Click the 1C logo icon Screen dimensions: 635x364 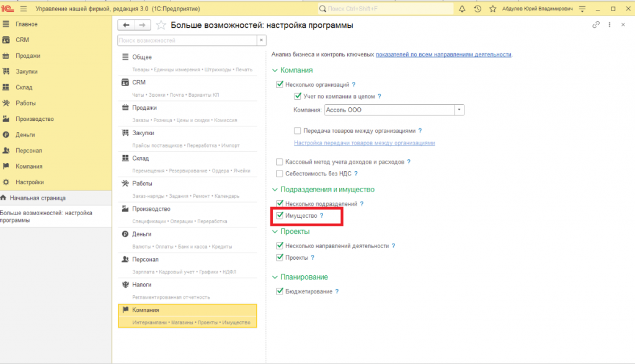[7, 9]
